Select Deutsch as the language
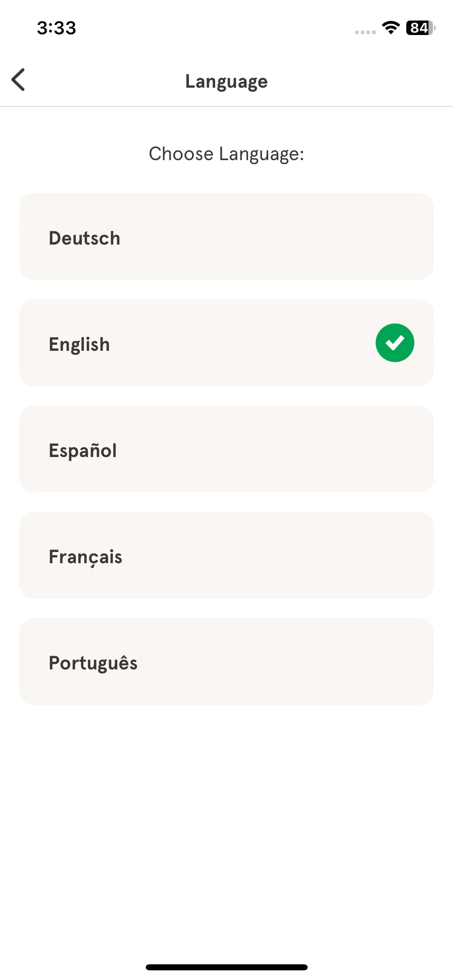453x980 pixels. click(226, 237)
